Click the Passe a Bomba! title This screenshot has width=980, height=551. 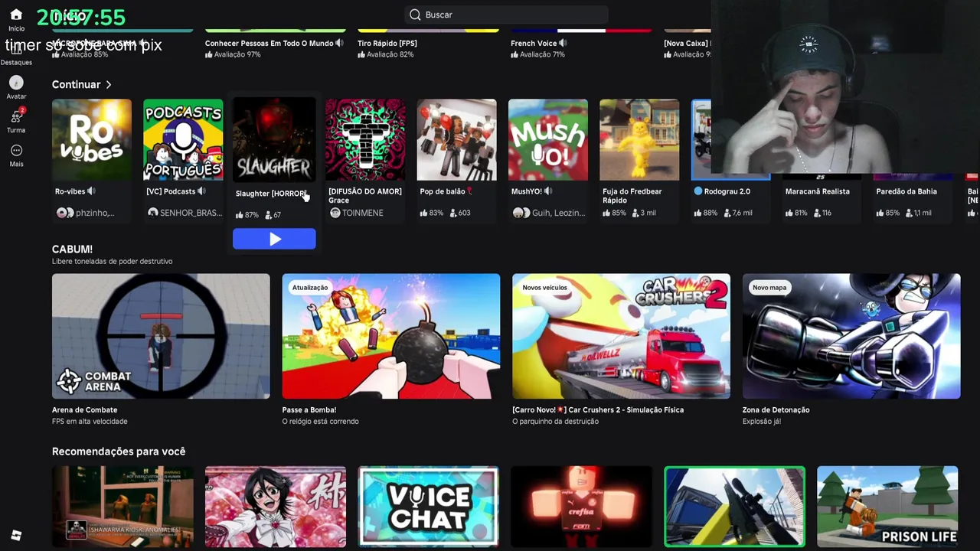(309, 410)
